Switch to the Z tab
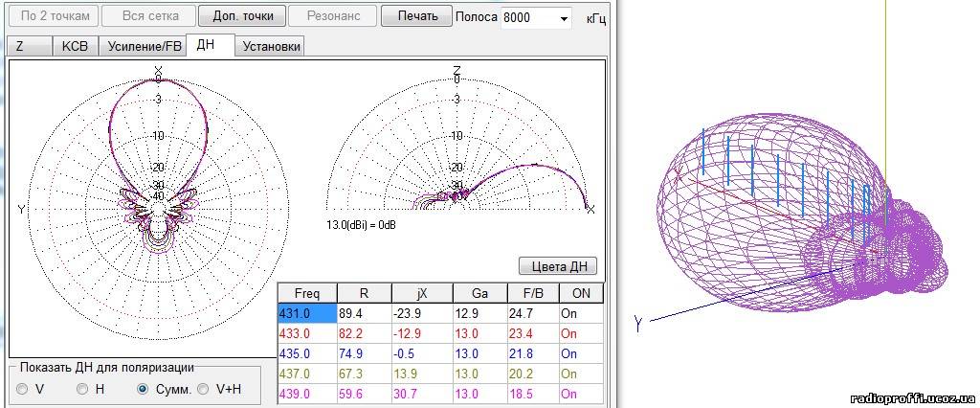This screenshot has height=408, width=980. pyautogui.click(x=29, y=46)
